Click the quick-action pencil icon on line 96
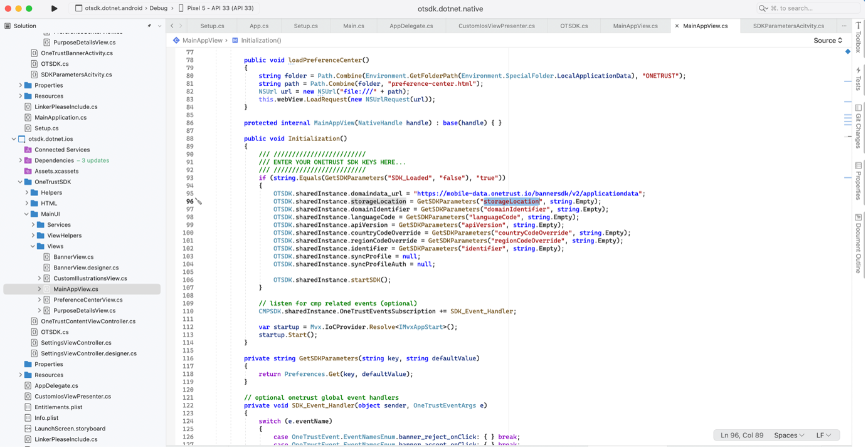Screen dimensions: 868x448 pos(198,201)
